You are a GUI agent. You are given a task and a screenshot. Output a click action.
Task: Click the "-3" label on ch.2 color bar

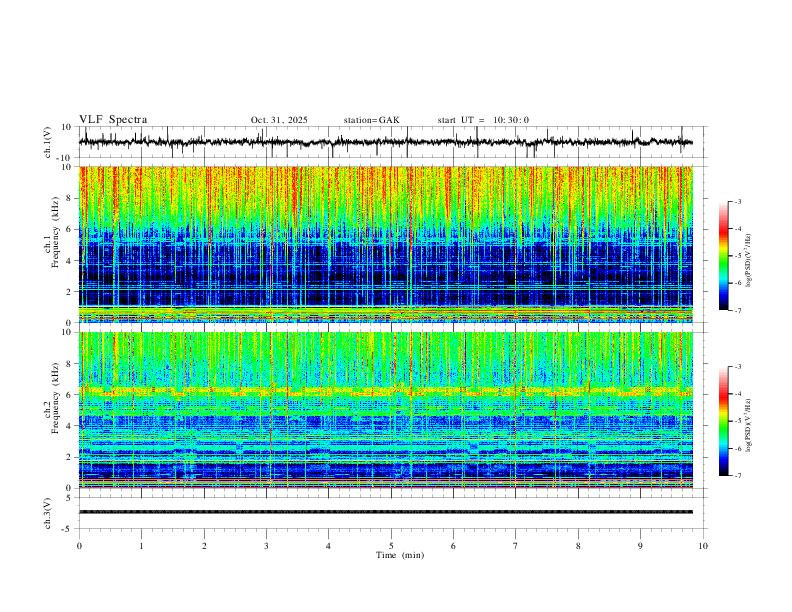click(737, 367)
